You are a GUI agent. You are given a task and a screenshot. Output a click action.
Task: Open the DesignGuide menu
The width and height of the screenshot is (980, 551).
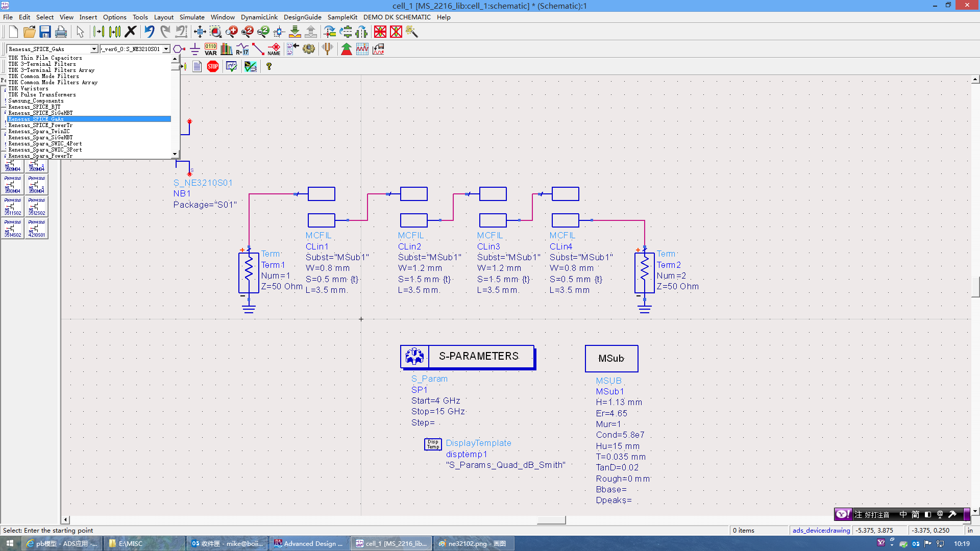click(x=302, y=17)
